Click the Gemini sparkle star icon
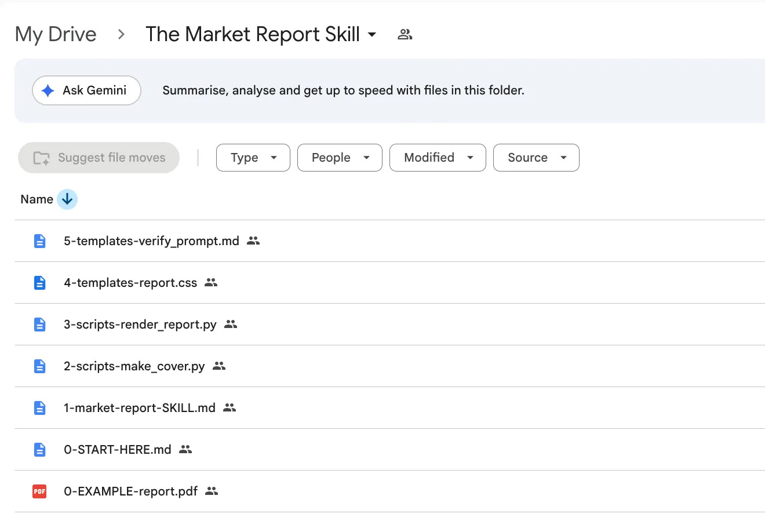Screen dimensions: 765x532 (x=48, y=90)
